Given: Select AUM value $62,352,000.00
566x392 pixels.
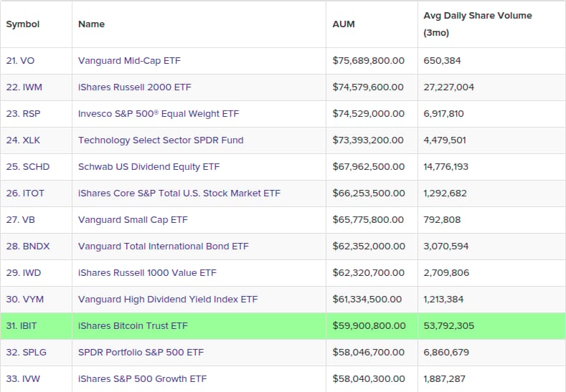Looking at the screenshot, I should [369, 247].
